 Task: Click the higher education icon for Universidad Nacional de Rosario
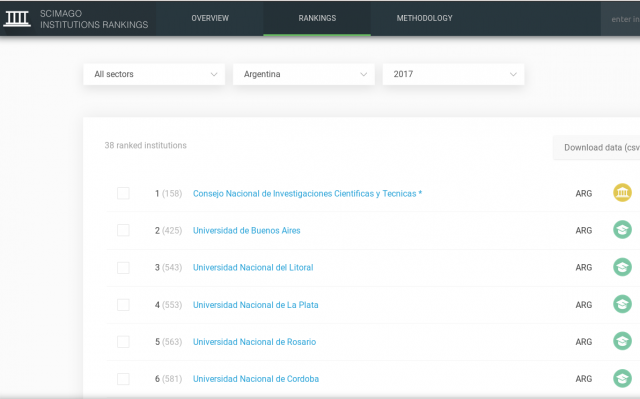622,341
